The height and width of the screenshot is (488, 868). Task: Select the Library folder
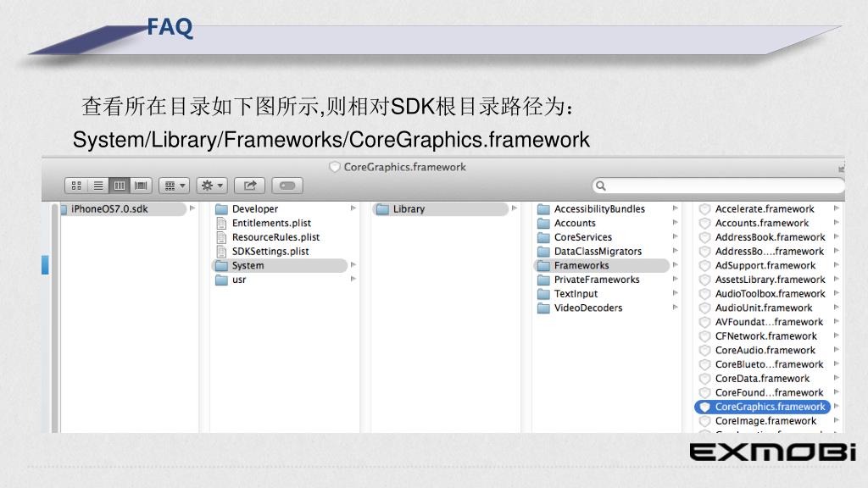tap(441, 208)
